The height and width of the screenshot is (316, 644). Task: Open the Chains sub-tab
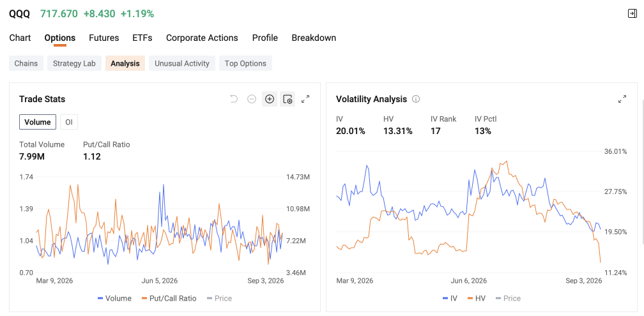pos(26,63)
